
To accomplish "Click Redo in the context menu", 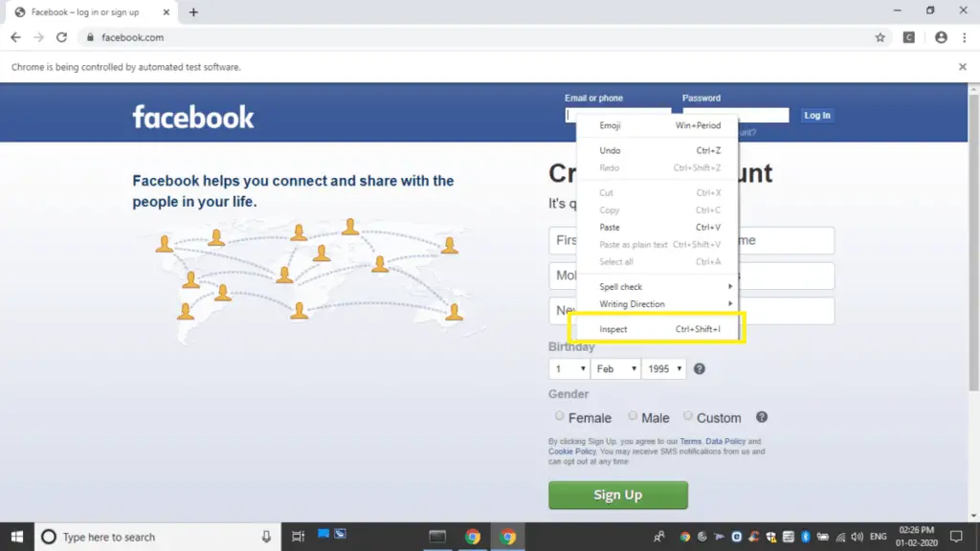I will click(x=657, y=168).
